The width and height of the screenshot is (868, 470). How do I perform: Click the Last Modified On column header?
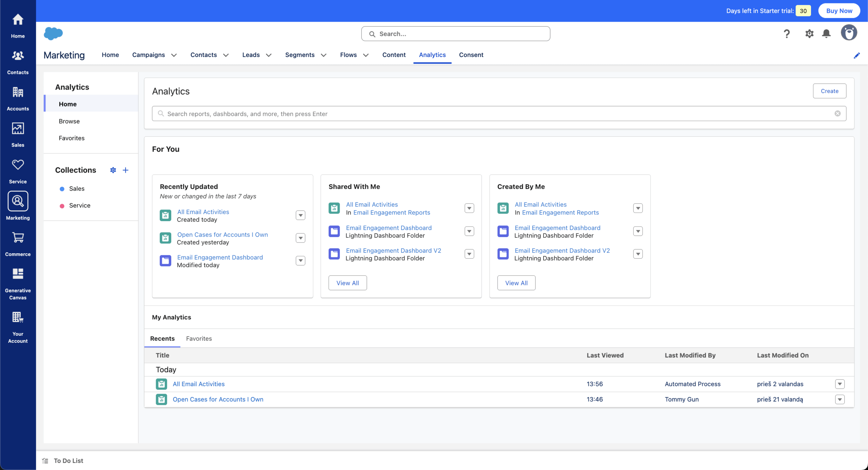click(x=783, y=355)
